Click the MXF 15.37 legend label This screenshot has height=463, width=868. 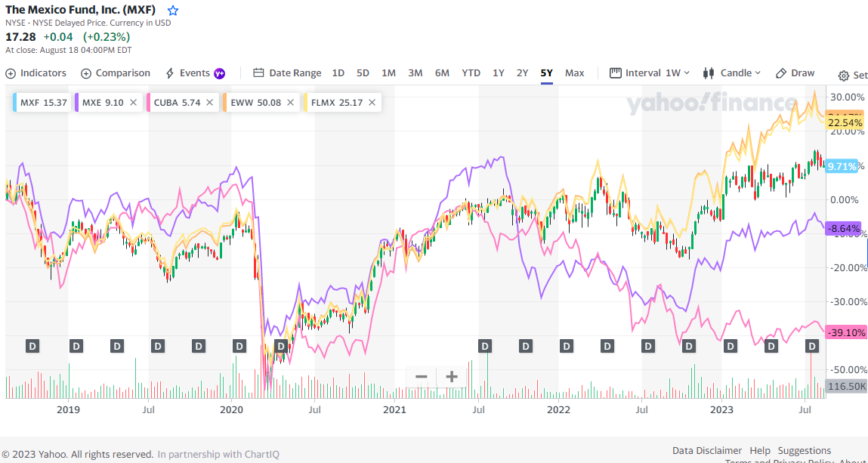coord(44,102)
